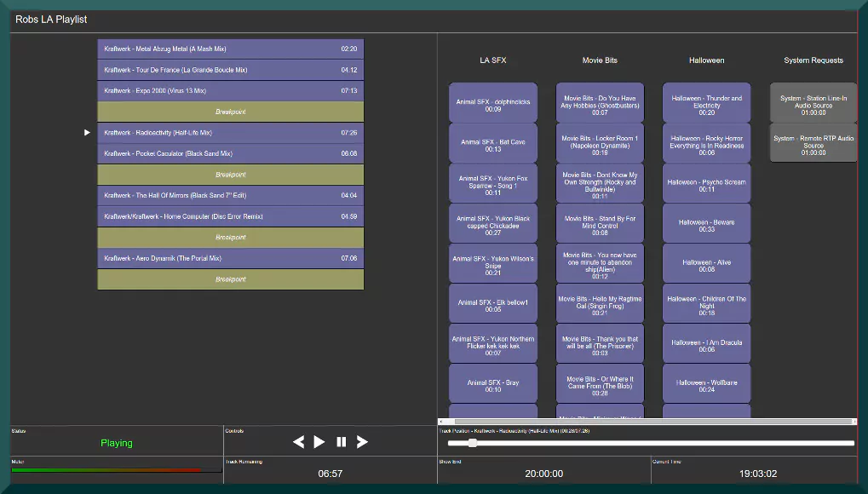Click the Track Remaining value 06:57

(330, 474)
